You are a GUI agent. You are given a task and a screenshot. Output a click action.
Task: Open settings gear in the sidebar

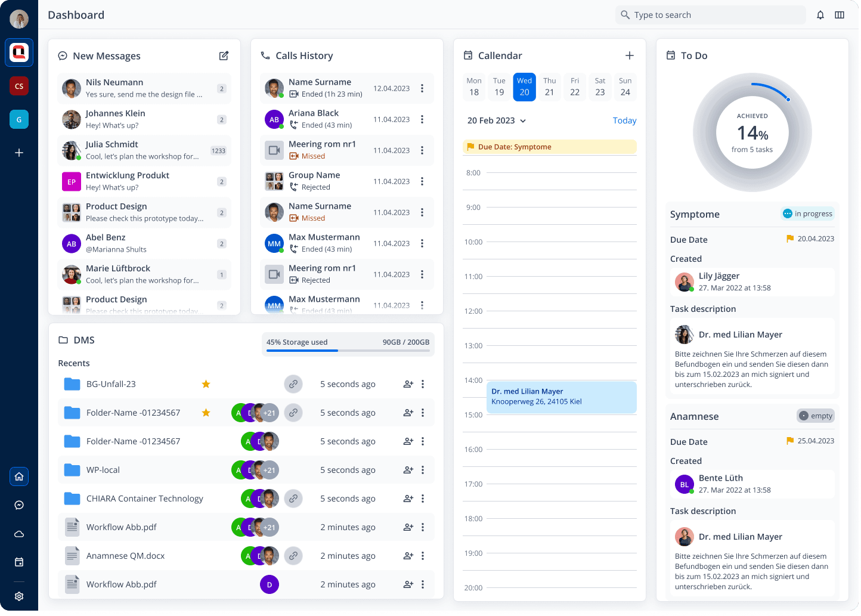(x=19, y=596)
